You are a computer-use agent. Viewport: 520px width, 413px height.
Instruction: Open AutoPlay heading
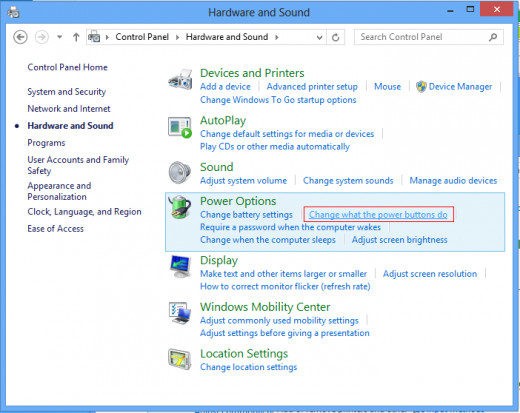pos(223,120)
